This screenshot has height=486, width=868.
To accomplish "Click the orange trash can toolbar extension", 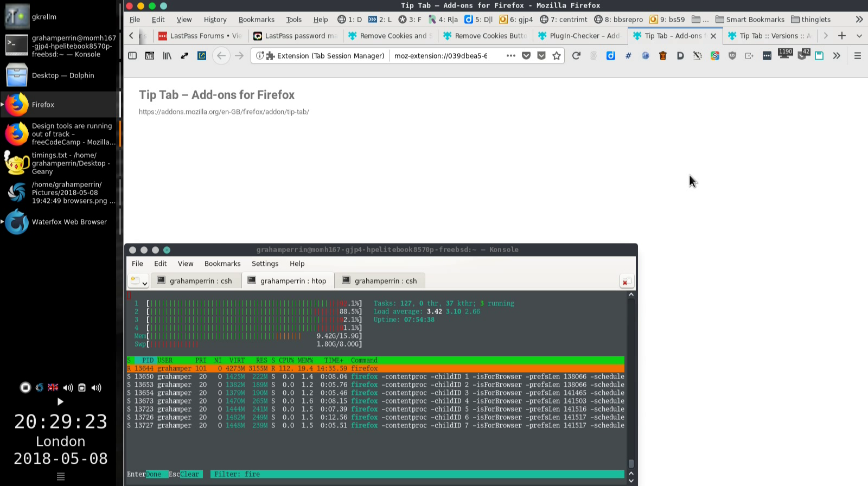I will tap(663, 56).
